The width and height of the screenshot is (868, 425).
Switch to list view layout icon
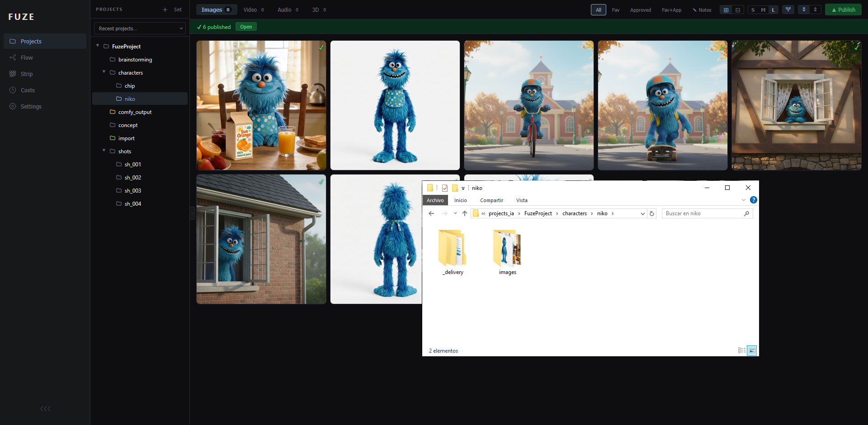(738, 10)
